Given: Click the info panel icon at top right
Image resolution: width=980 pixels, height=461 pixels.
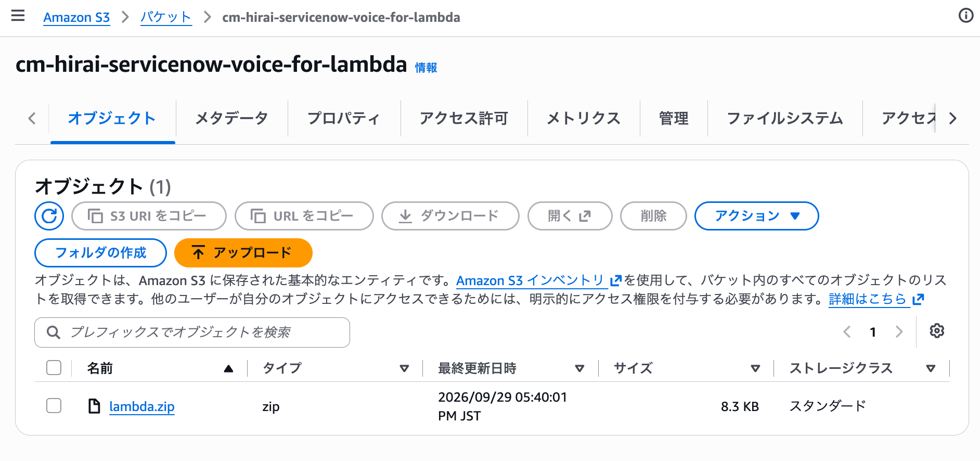Looking at the screenshot, I should pos(966,16).
